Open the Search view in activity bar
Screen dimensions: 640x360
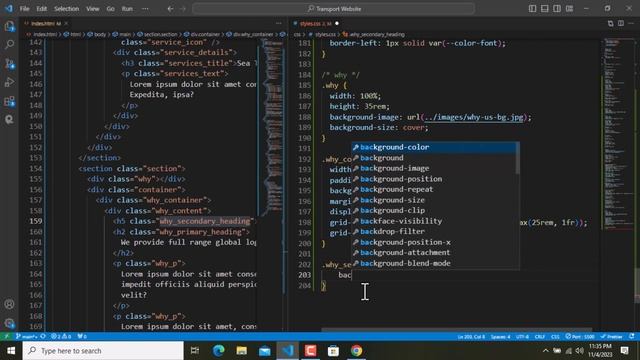[x=9, y=44]
